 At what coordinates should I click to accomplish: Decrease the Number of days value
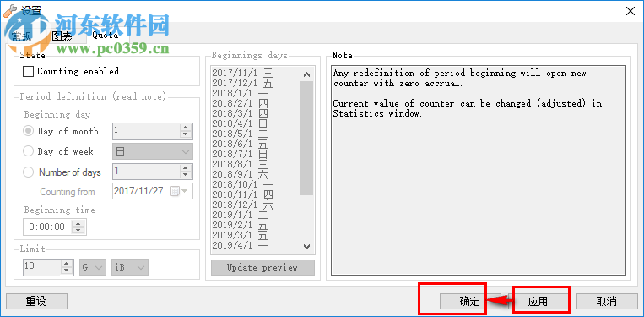(x=186, y=176)
